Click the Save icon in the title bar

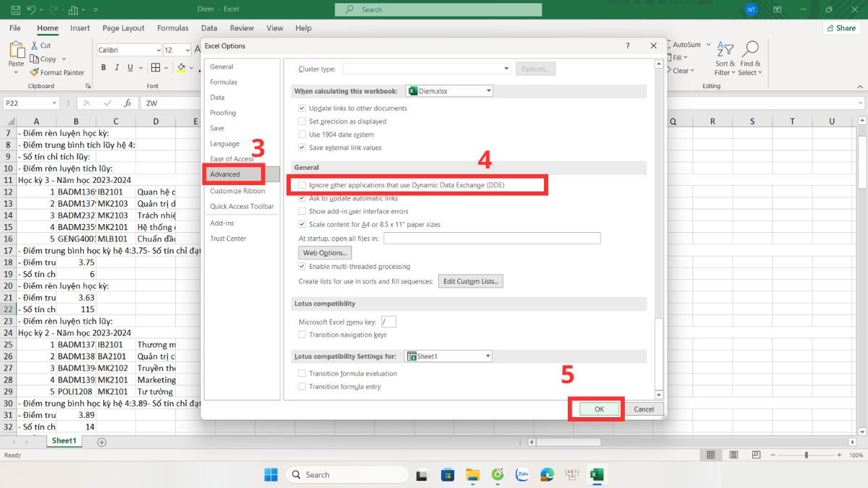(x=14, y=10)
